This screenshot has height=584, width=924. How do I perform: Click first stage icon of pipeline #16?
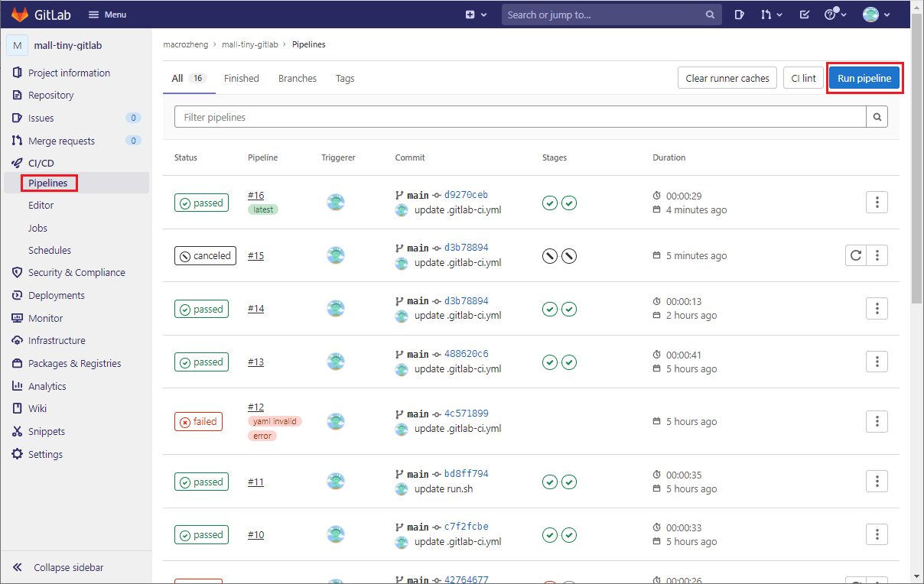(x=549, y=203)
